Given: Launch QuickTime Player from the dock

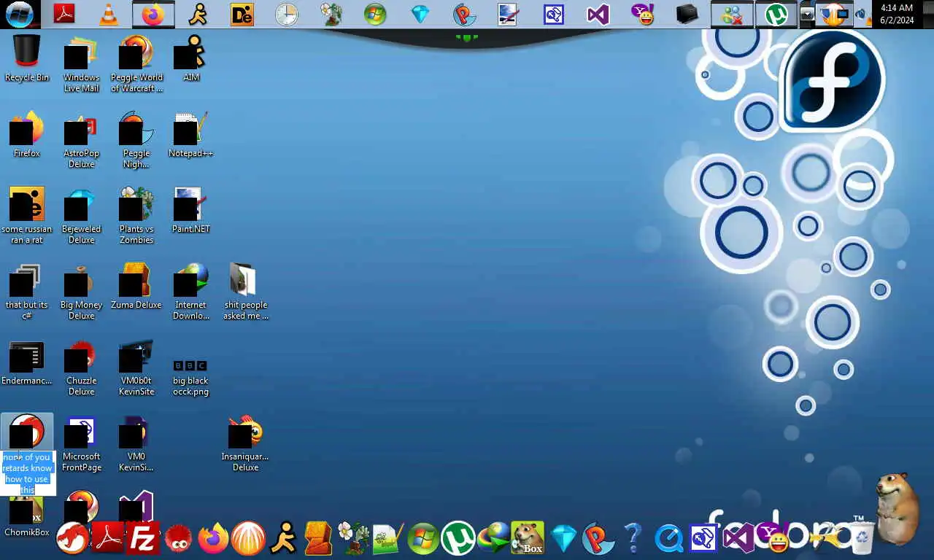Looking at the screenshot, I should click(668, 540).
